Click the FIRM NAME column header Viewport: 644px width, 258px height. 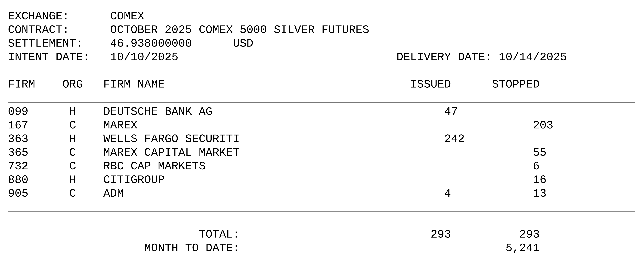pos(134,84)
